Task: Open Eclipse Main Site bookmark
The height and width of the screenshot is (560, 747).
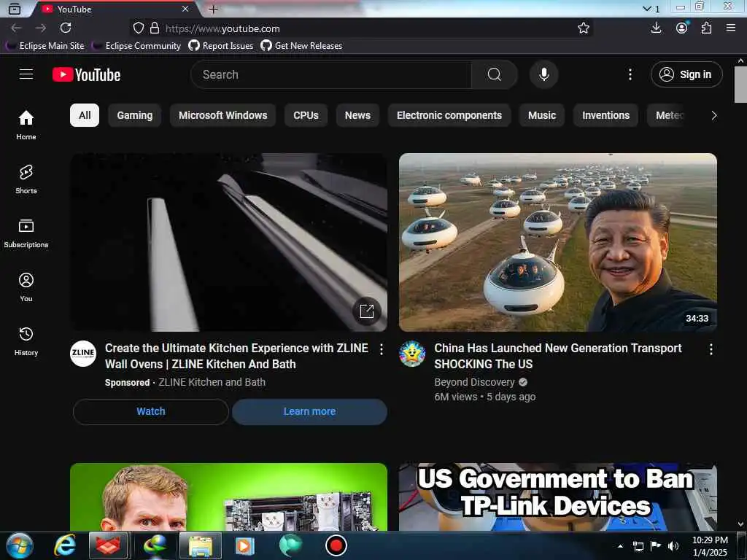Action: [44, 46]
